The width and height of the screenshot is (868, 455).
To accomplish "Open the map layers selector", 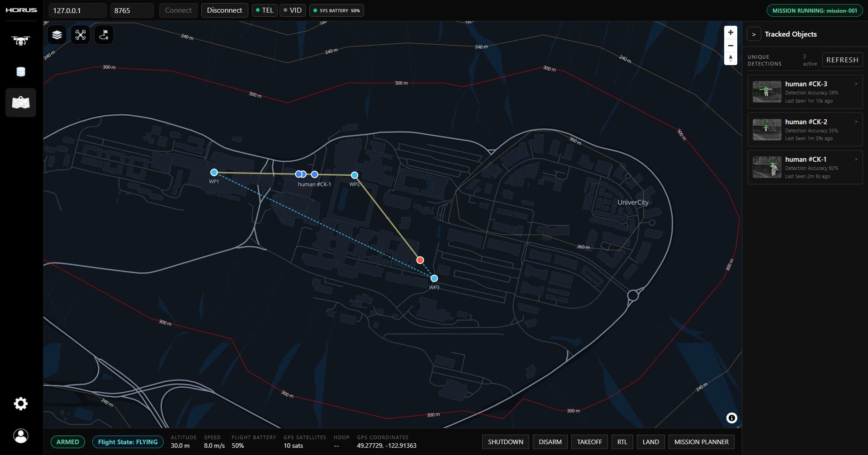I will pos(56,34).
